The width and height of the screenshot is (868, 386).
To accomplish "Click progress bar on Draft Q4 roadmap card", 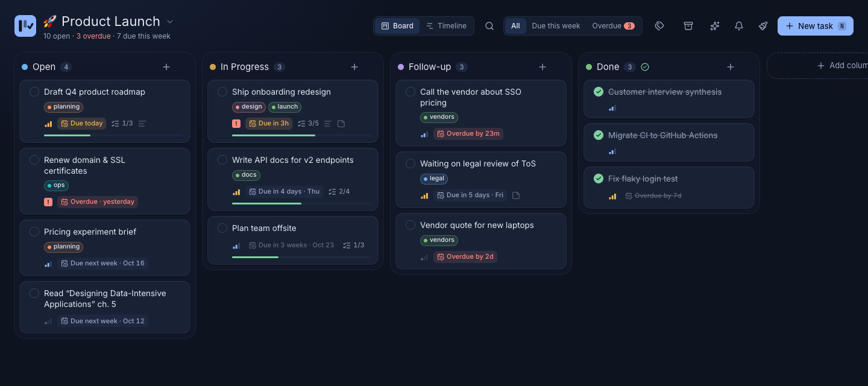I will (114, 135).
